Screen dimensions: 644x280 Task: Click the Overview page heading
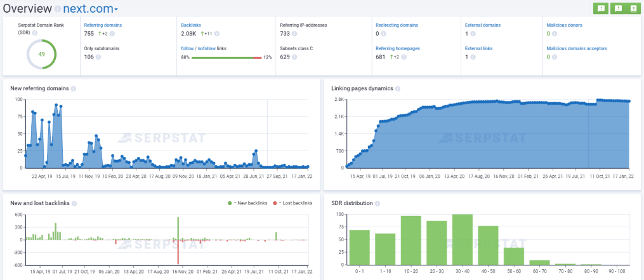(27, 8)
